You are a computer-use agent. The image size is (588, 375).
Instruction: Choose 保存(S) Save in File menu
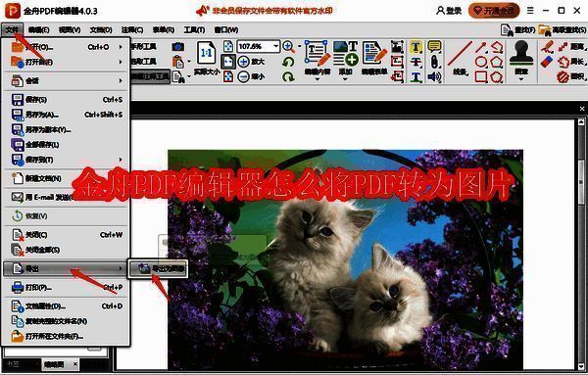67,100
